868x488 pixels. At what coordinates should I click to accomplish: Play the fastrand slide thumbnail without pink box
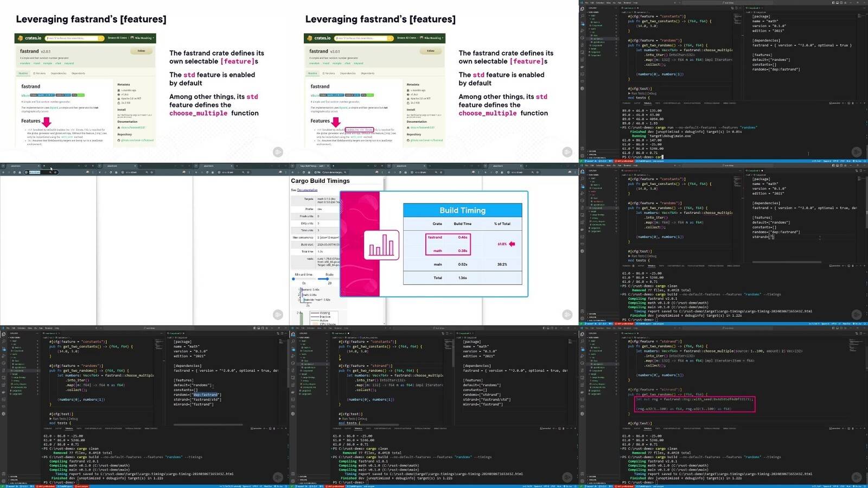pyautogui.click(x=278, y=152)
